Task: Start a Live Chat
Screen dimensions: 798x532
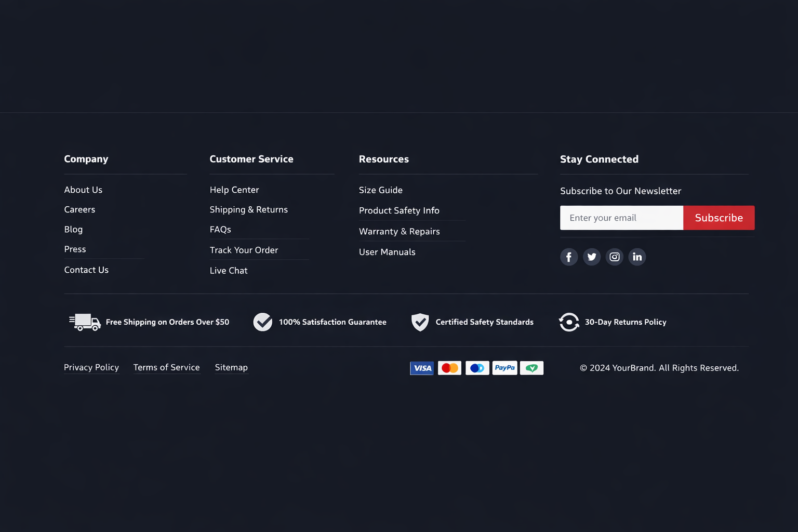Action: point(229,270)
